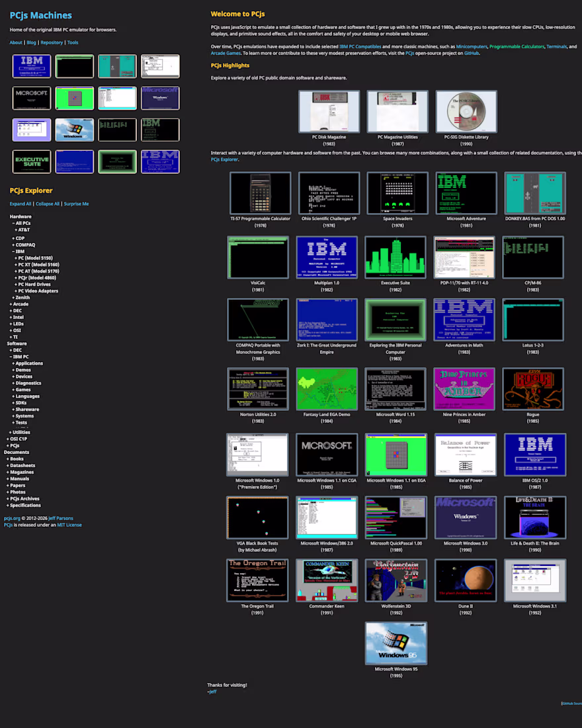Viewport: 582px width, 728px height.
Task: Click Expand All in PCjs Explorer
Action: pos(21,204)
